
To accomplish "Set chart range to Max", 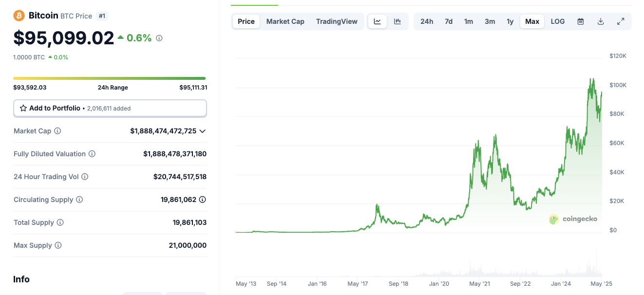I will (532, 21).
